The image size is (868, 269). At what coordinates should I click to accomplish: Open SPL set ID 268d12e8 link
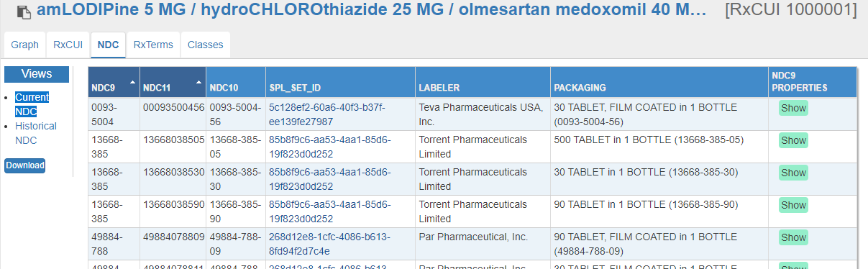pos(329,244)
